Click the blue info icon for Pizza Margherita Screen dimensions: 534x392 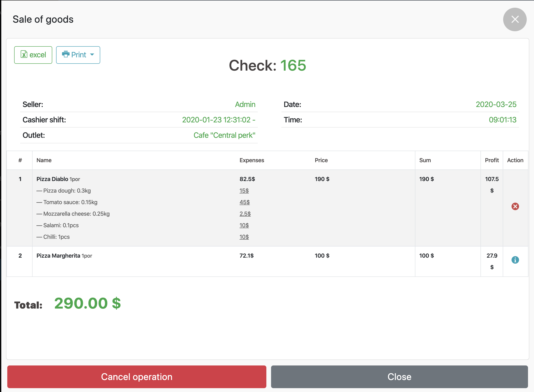click(515, 260)
